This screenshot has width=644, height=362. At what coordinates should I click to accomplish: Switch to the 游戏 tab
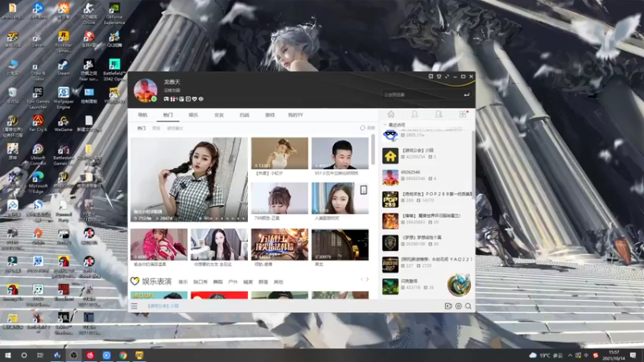point(270,115)
